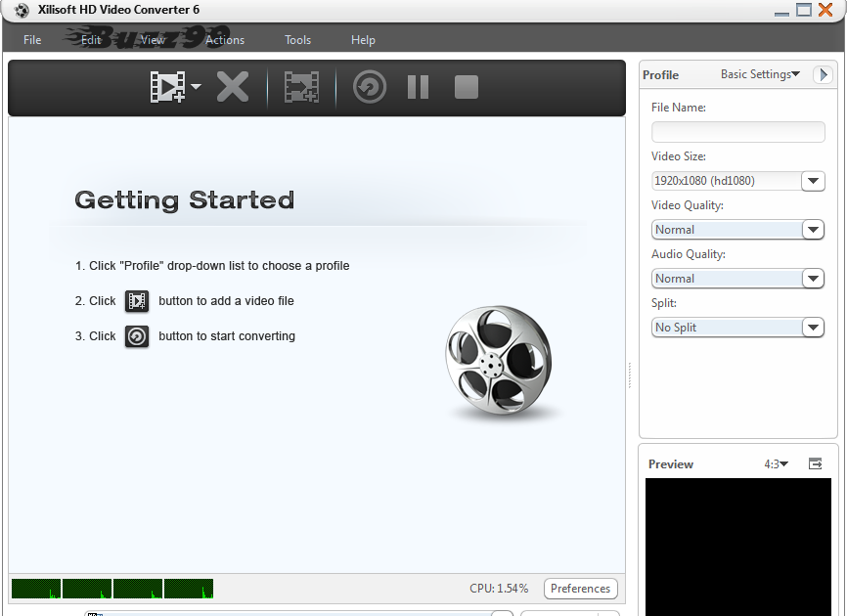Click the film reel graphic
Image resolution: width=847 pixels, height=616 pixels.
point(499,361)
